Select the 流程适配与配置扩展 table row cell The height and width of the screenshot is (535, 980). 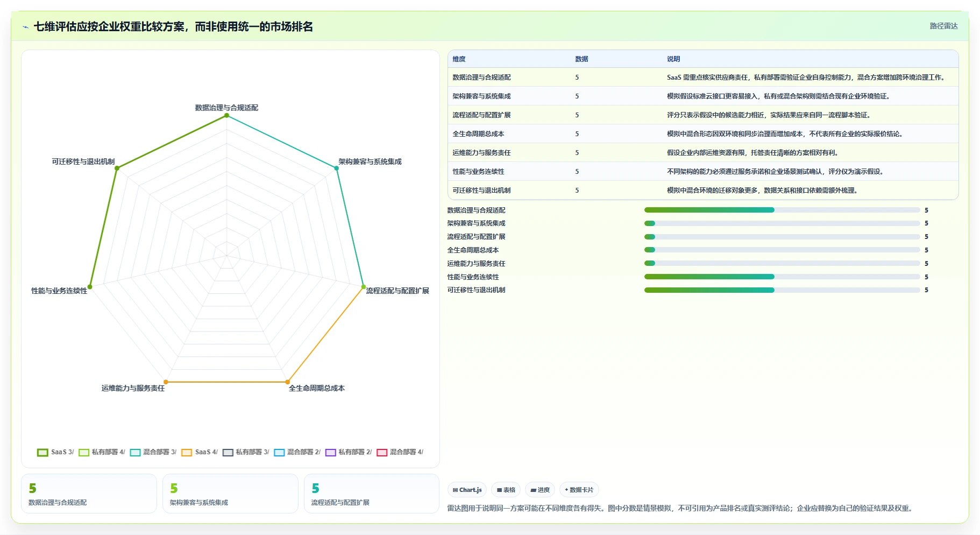(x=481, y=115)
